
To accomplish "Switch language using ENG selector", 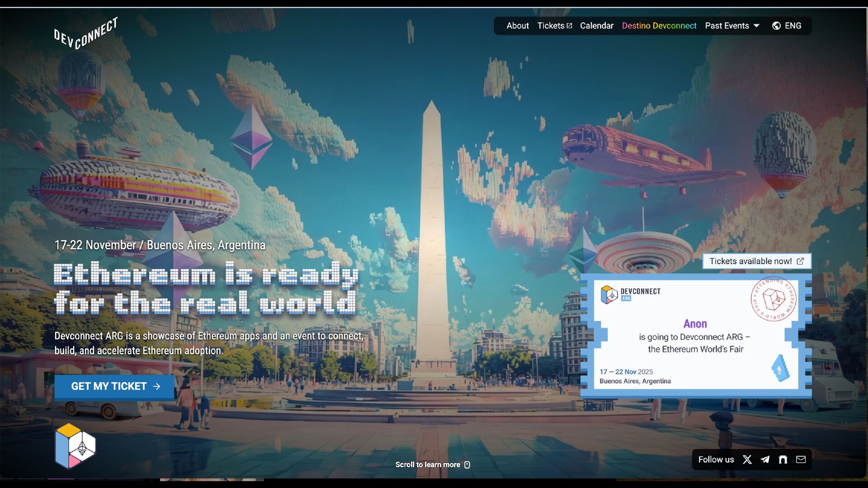I will tap(793, 26).
